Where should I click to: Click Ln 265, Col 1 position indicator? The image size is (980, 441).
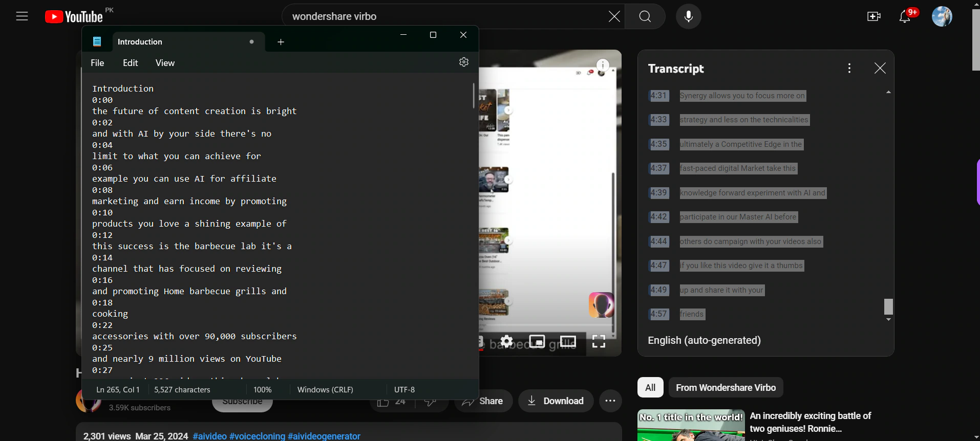click(118, 389)
